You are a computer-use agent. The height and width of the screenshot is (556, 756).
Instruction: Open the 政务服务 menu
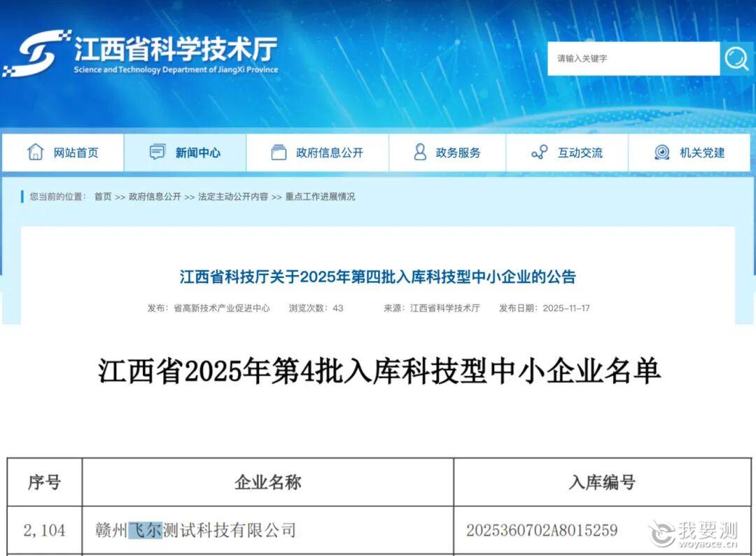point(447,153)
